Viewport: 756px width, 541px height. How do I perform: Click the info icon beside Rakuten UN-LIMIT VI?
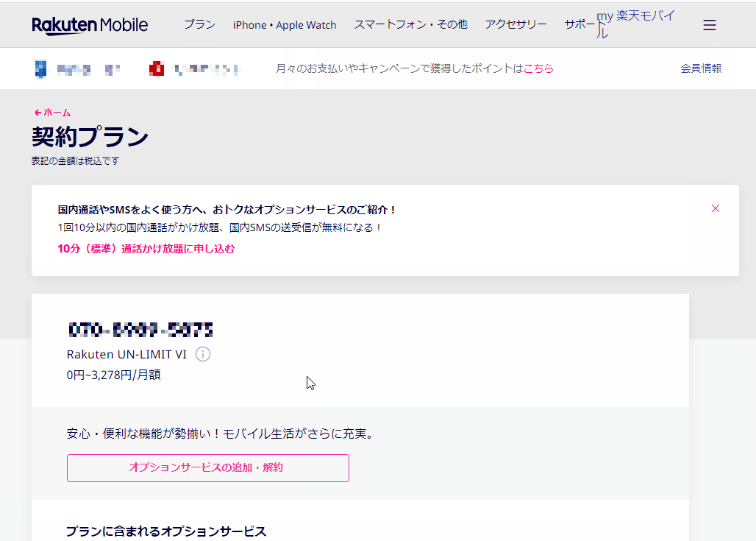tap(203, 354)
